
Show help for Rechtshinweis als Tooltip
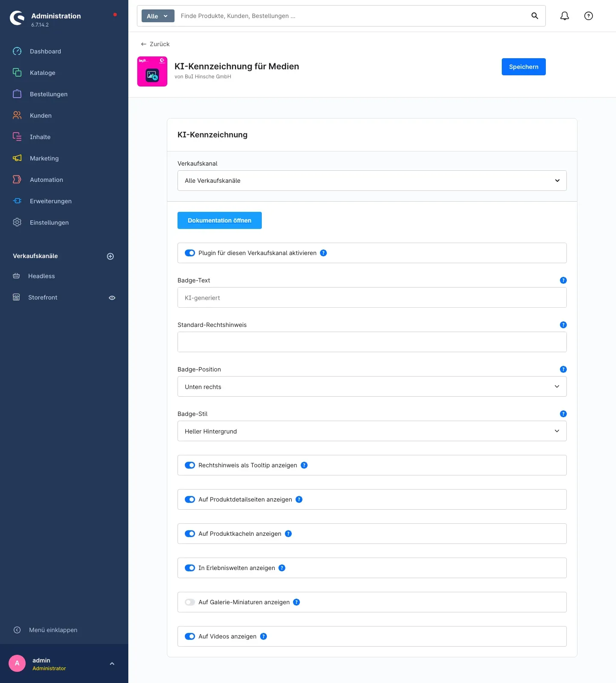[304, 465]
